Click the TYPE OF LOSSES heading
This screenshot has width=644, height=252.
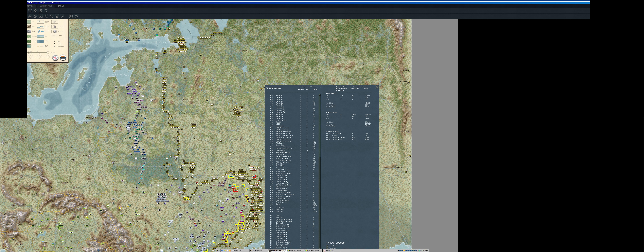(335, 243)
